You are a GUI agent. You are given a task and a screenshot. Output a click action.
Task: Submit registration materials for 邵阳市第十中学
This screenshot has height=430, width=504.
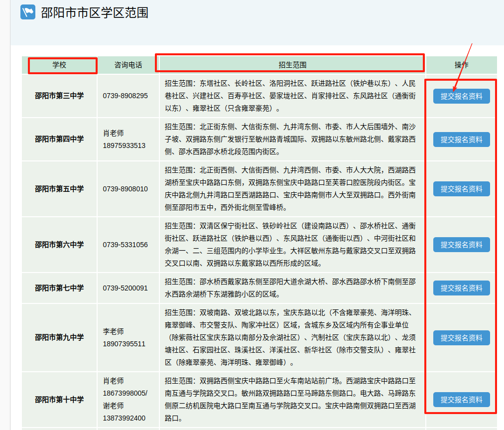click(x=461, y=400)
